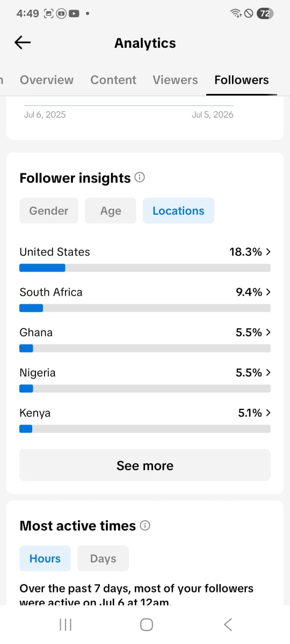This screenshot has width=290, height=644.
Task: Expand South Africa 9.4% chevron
Action: click(268, 292)
